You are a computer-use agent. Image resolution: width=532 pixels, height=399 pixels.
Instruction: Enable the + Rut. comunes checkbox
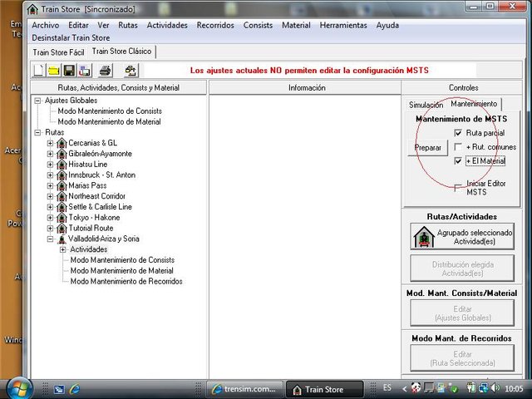[x=459, y=147]
